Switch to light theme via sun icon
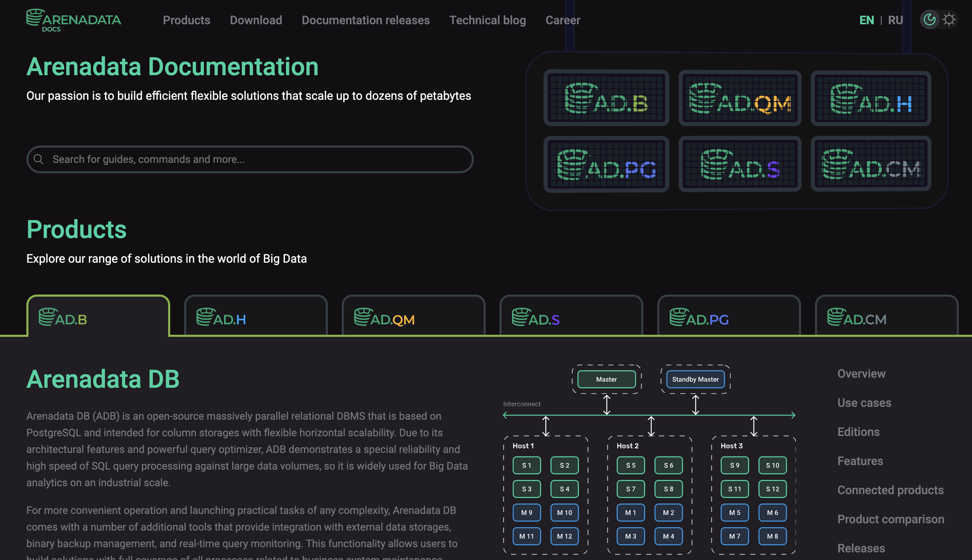The height and width of the screenshot is (560, 972). coord(949,19)
